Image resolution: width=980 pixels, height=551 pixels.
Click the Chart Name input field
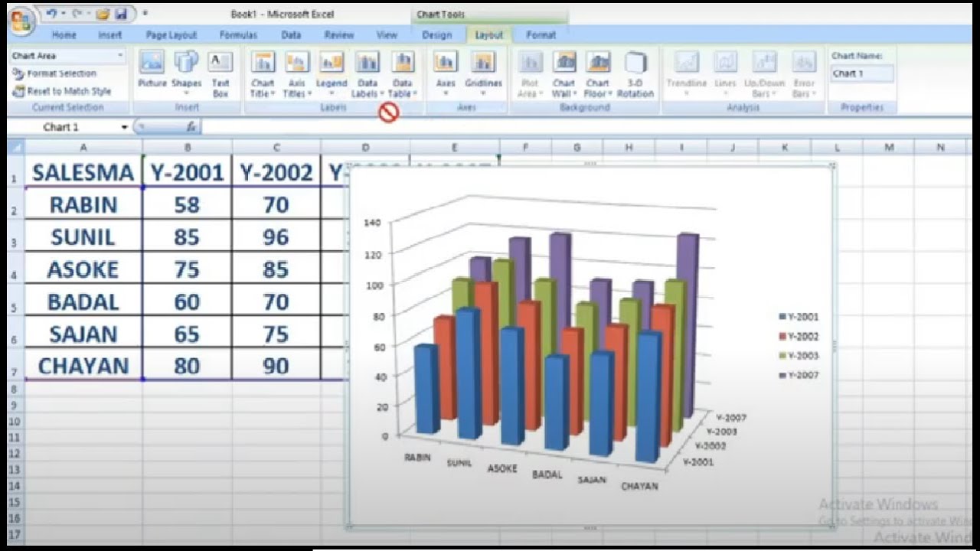click(862, 73)
